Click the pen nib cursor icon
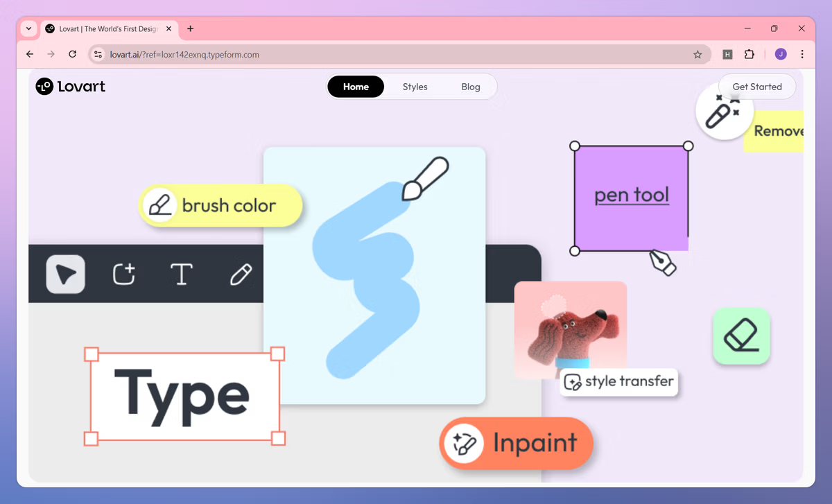Image resolution: width=832 pixels, height=504 pixels. point(662,263)
